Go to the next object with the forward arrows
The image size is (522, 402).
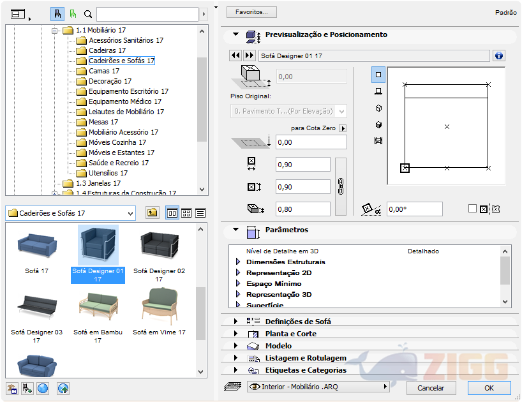[249, 55]
